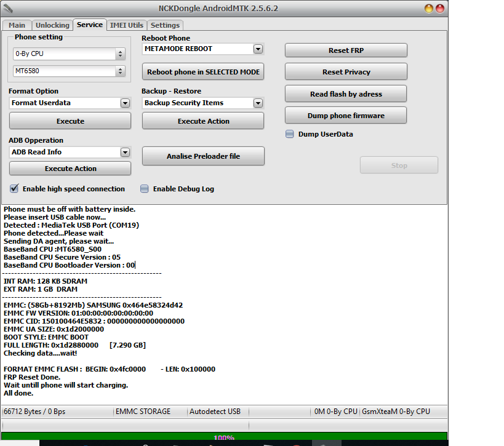The width and height of the screenshot is (504, 446).
Task: Open the Unlocking tab
Action: click(52, 25)
